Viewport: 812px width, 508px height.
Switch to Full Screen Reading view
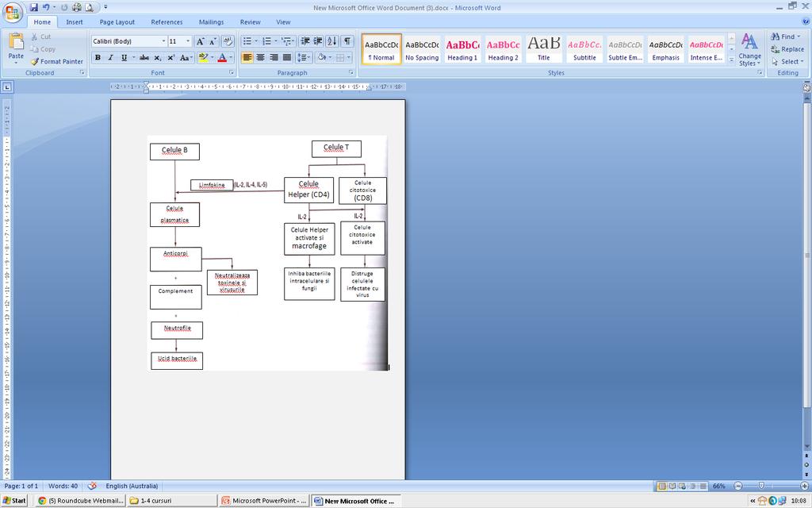click(x=672, y=487)
